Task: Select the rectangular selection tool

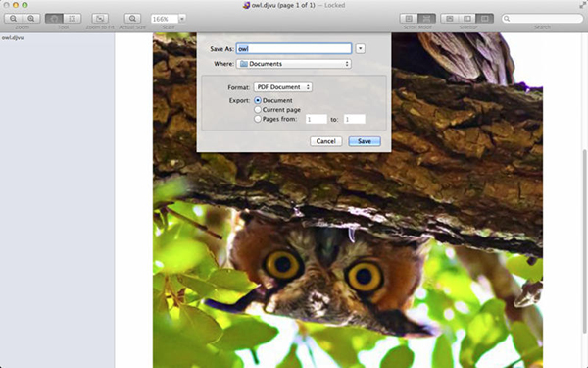Action: click(x=72, y=18)
